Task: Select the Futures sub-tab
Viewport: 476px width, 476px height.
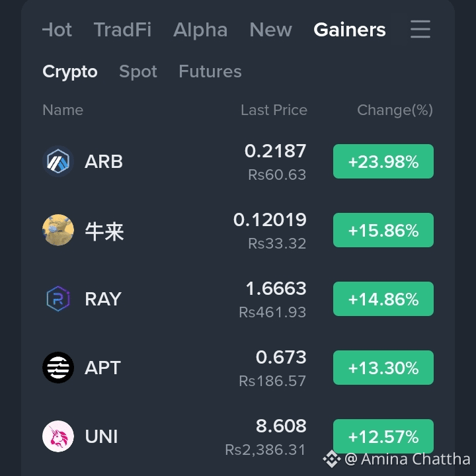Action: click(210, 71)
